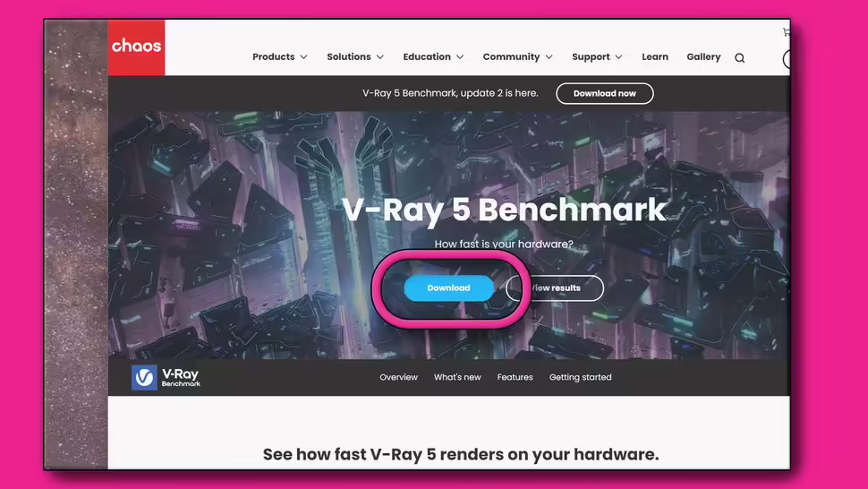Open the Support menu chevron
Image resolution: width=868 pixels, height=489 pixels.
point(619,57)
